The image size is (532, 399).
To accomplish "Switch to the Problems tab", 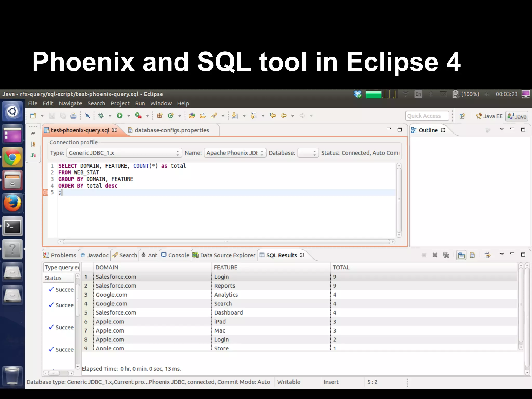I will 60,255.
